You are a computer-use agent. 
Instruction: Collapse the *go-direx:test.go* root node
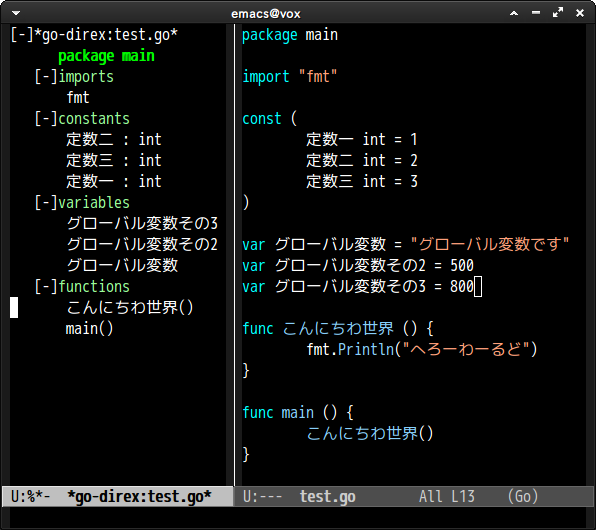(22, 35)
